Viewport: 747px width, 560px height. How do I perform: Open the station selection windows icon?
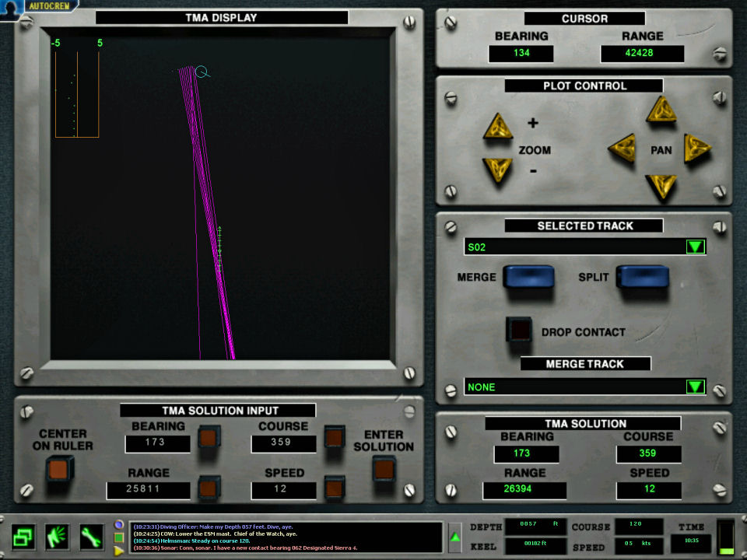[23, 537]
